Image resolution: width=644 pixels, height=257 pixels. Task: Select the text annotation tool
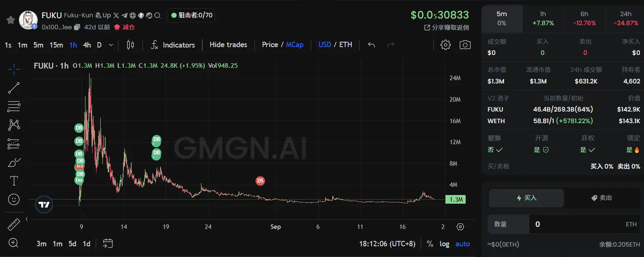pos(14,181)
